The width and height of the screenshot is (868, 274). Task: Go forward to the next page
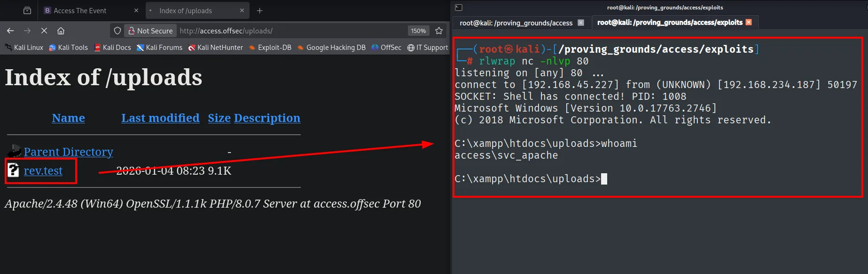point(27,31)
